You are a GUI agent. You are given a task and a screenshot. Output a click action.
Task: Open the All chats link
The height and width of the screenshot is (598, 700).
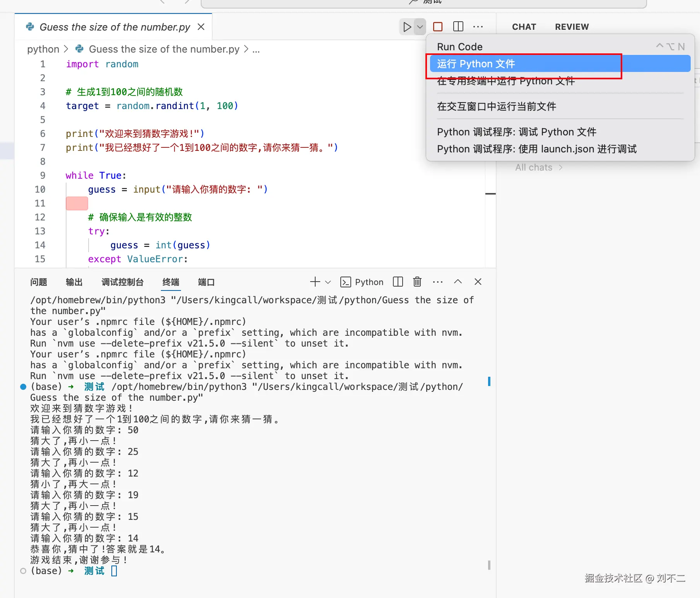pos(538,167)
